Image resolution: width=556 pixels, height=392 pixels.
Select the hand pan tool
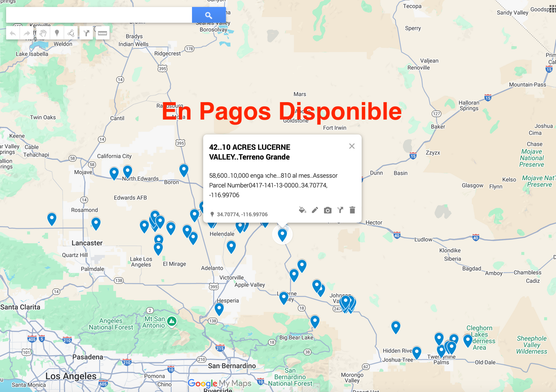coord(43,33)
